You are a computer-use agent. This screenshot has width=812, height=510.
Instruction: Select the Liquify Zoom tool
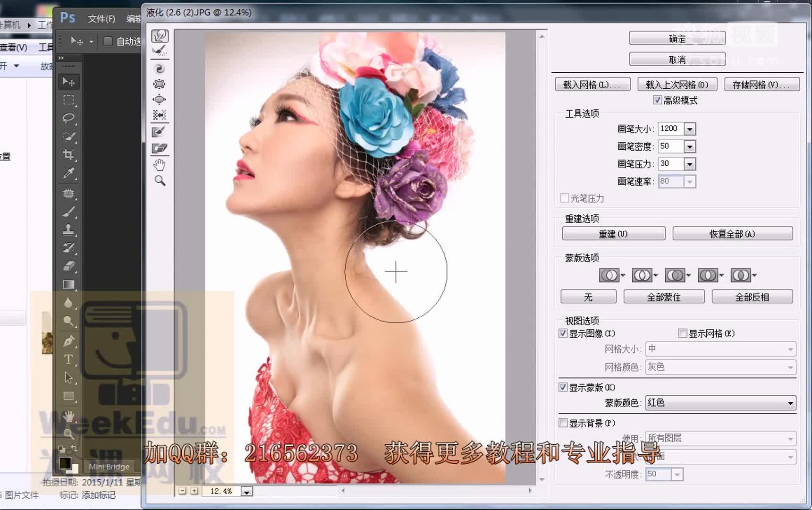tap(160, 180)
